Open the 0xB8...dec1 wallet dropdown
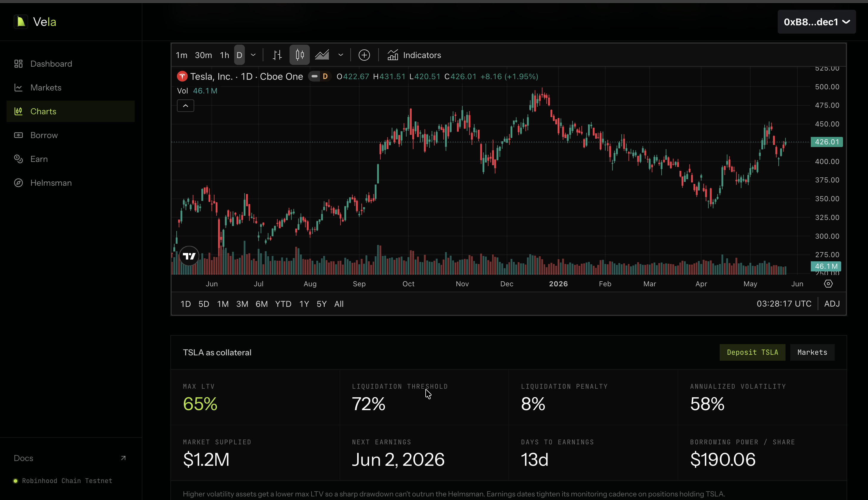The image size is (868, 500). click(x=816, y=22)
